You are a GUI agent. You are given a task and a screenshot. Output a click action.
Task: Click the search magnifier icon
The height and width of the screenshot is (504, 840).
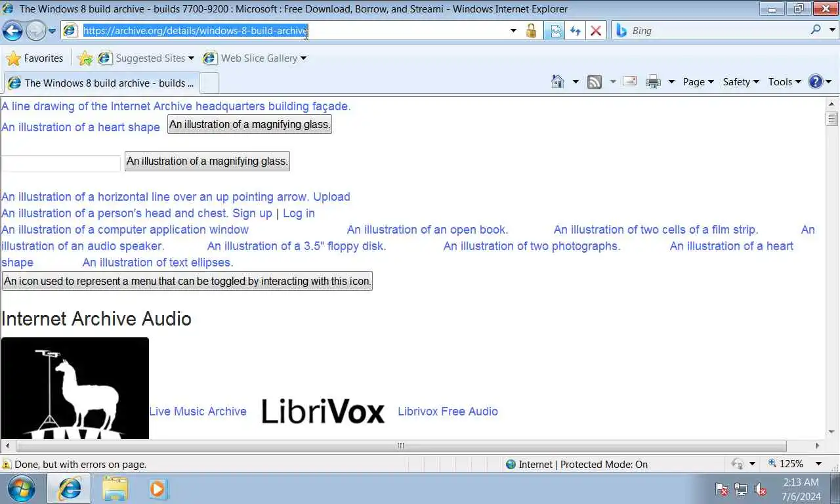[816, 30]
